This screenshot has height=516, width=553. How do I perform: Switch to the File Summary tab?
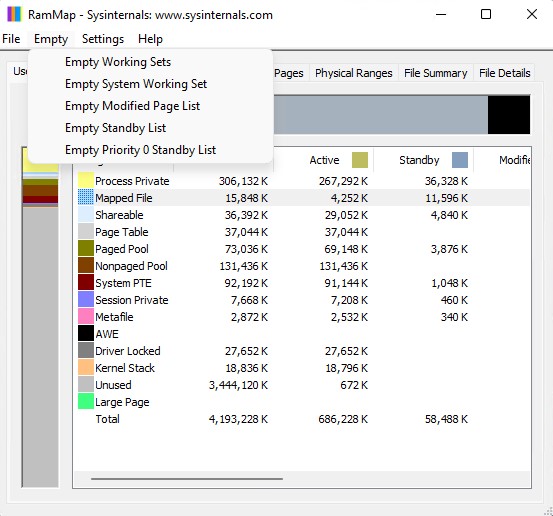tap(436, 73)
